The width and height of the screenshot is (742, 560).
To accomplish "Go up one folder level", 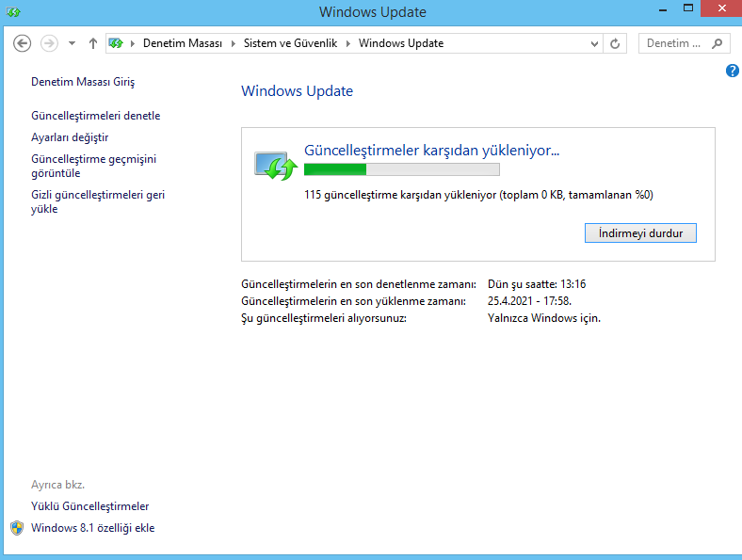I will [x=92, y=43].
